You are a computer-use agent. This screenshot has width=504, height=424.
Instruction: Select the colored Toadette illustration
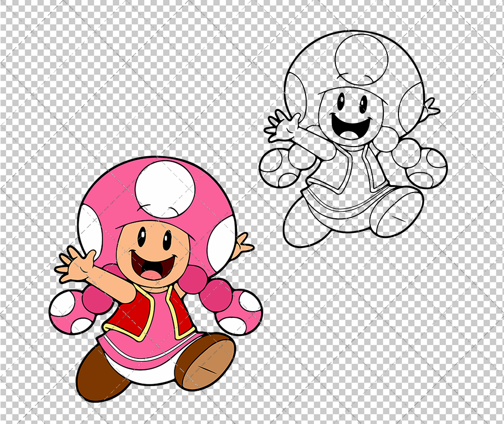coord(156,279)
